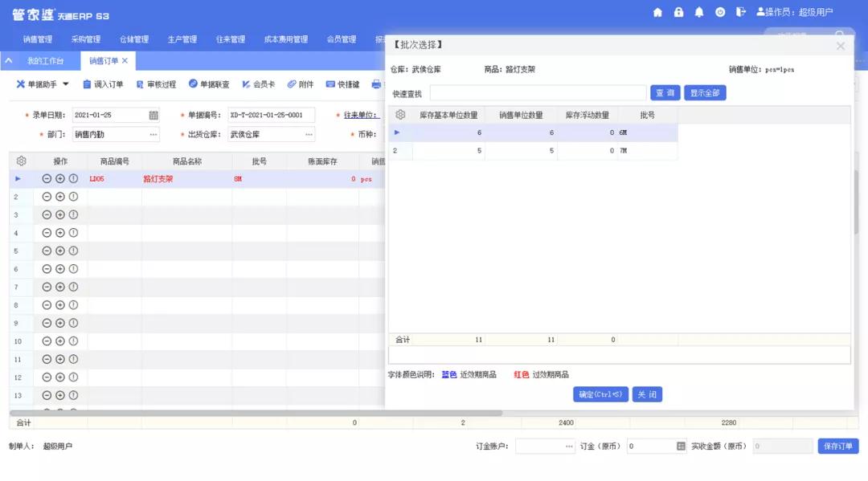Click the home icon in the header

tap(657, 12)
